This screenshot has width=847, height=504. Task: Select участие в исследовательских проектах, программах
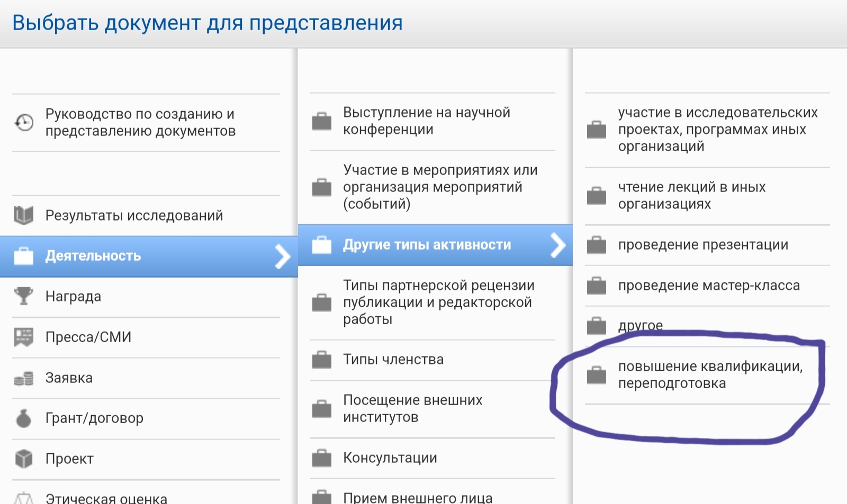coord(707,130)
